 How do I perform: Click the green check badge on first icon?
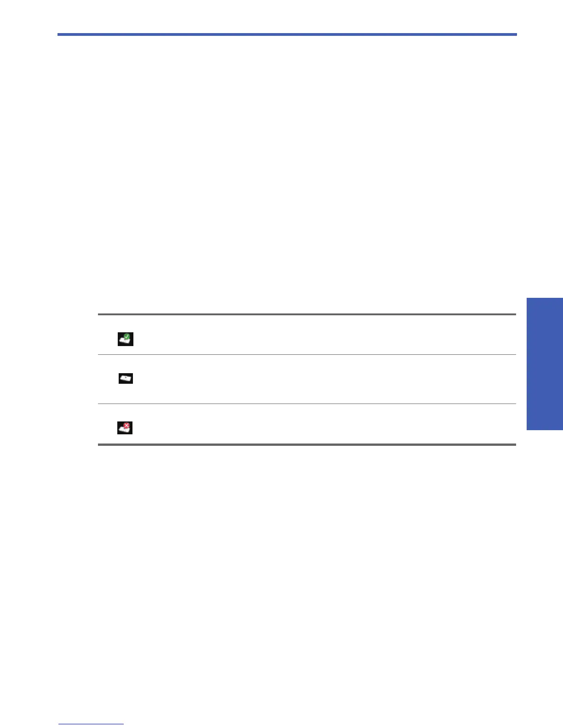[x=128, y=336]
